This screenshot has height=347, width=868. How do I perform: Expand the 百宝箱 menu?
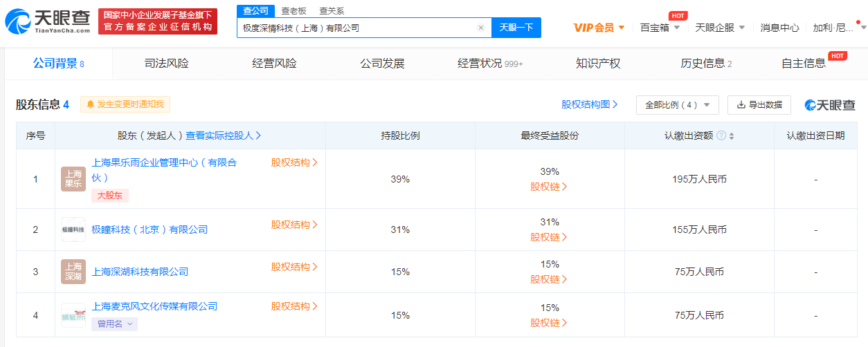coord(660,28)
